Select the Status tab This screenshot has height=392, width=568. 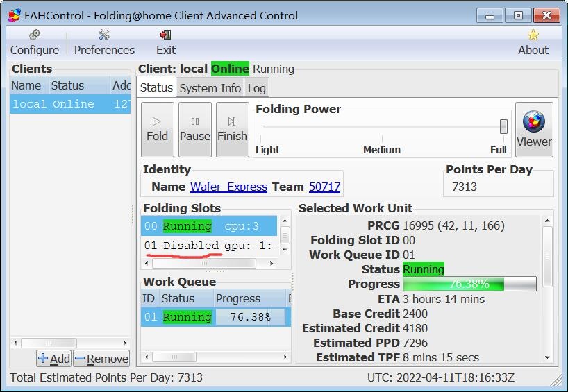pos(156,87)
